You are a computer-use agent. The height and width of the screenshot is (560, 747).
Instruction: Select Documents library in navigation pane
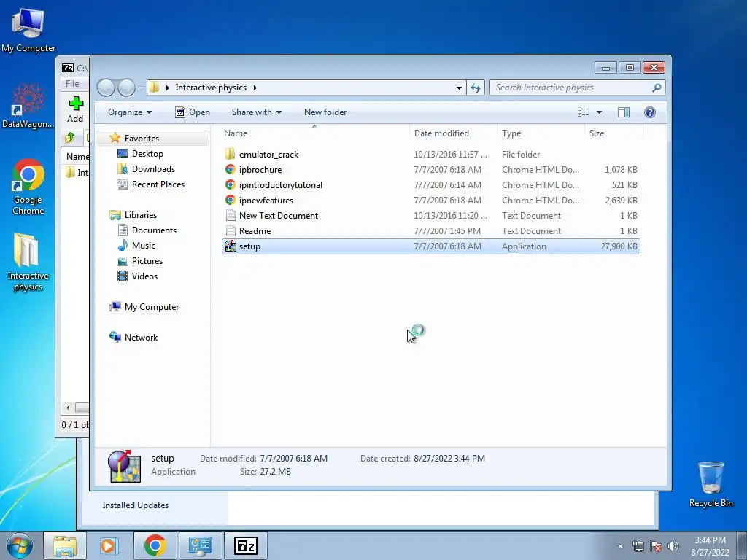coord(154,230)
